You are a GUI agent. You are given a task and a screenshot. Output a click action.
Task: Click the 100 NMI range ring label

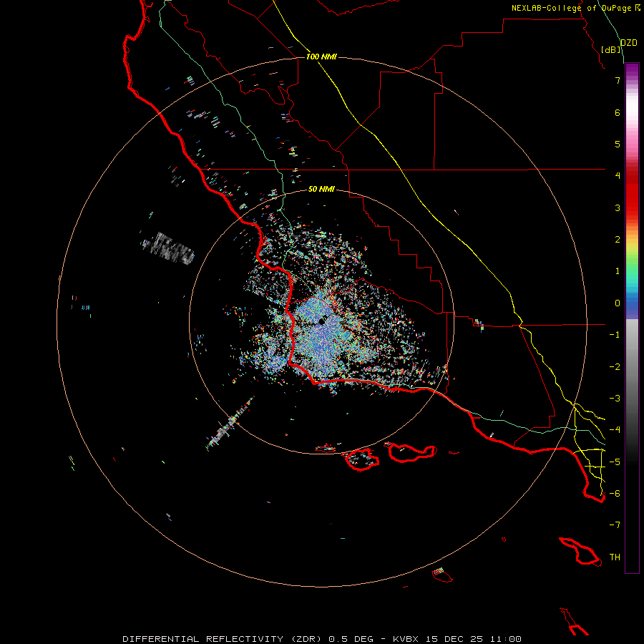321,57
